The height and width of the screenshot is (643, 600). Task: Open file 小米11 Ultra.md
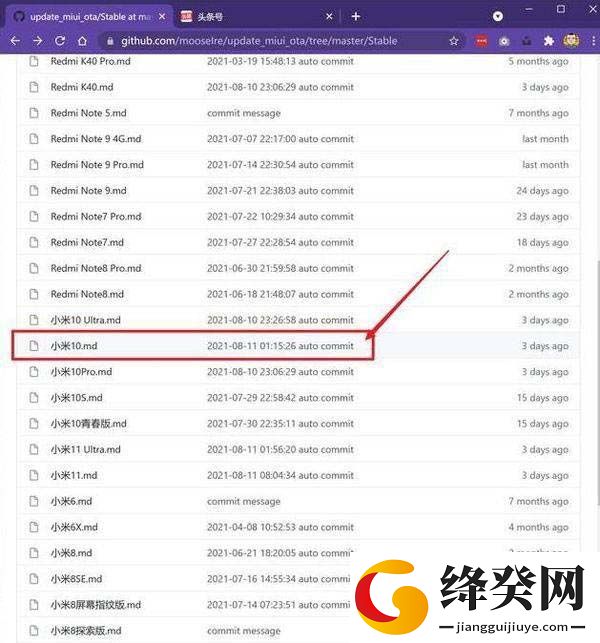click(x=86, y=449)
